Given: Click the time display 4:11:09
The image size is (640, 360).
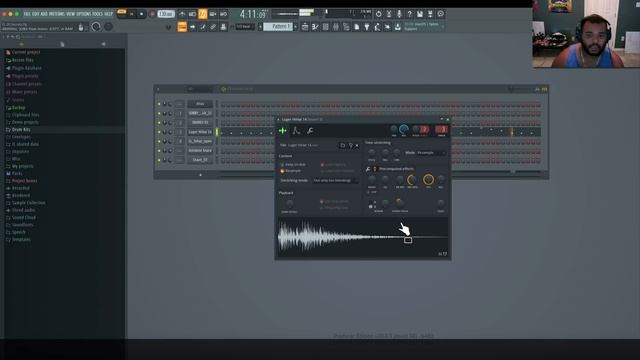Looking at the screenshot, I should (x=253, y=14).
